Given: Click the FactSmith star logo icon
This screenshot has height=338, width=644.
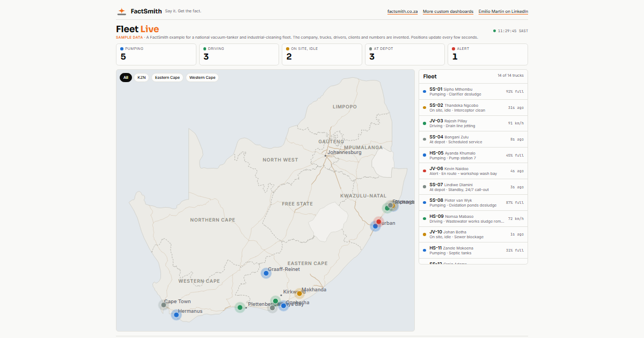Looking at the screenshot, I should click(x=122, y=11).
